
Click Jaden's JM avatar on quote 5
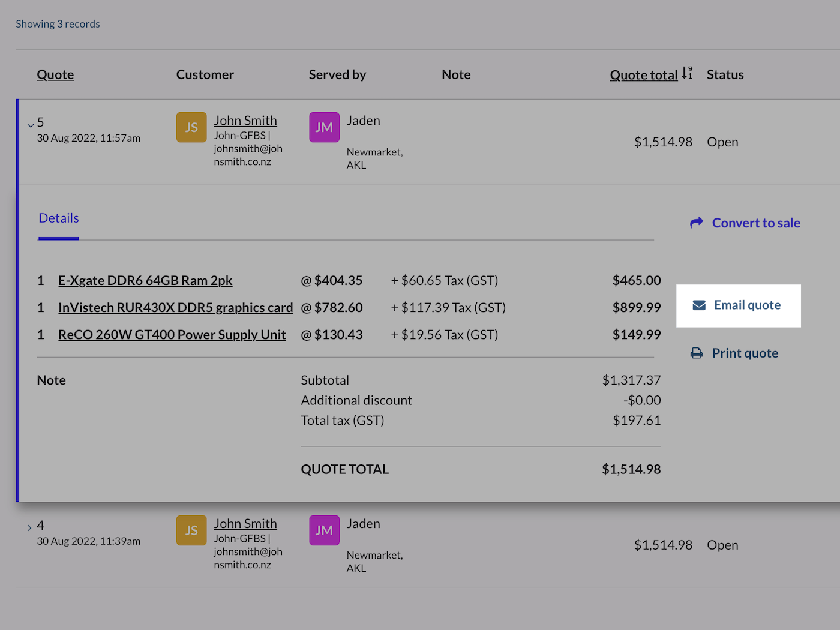(x=324, y=127)
